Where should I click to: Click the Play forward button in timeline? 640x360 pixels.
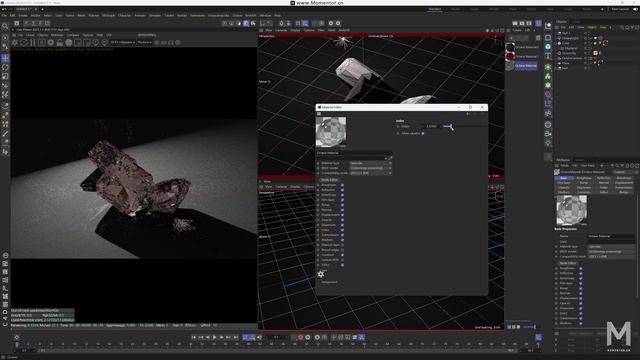pos(215,337)
